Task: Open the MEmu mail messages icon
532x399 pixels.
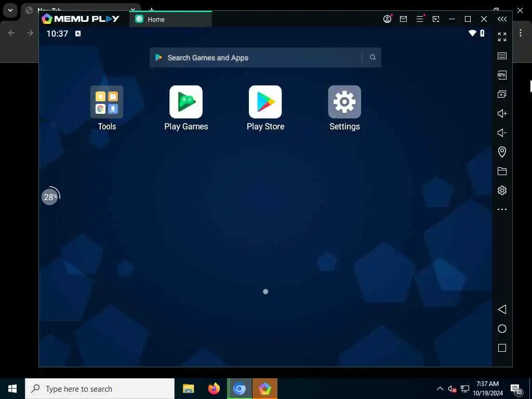Action: coord(403,19)
